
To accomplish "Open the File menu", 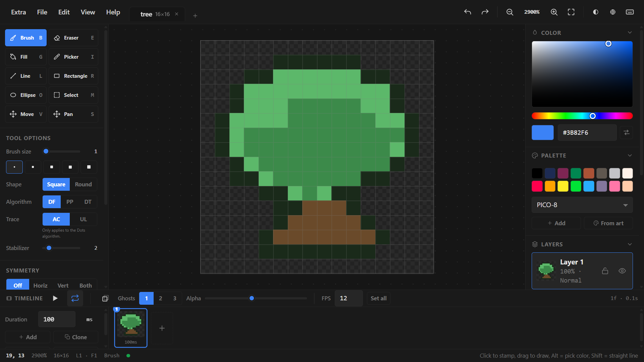I will (42, 12).
